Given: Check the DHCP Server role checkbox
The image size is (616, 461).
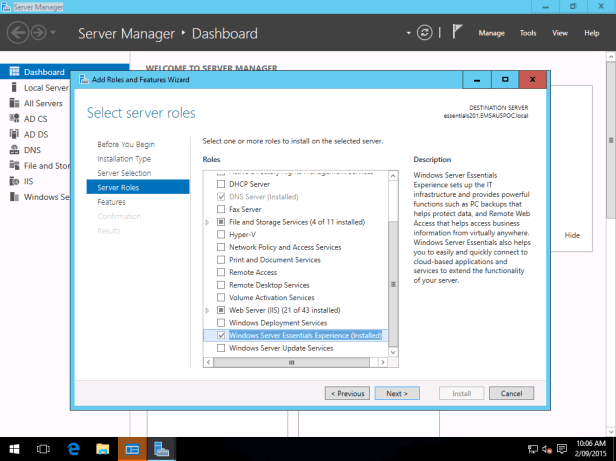Looking at the screenshot, I should tap(221, 184).
